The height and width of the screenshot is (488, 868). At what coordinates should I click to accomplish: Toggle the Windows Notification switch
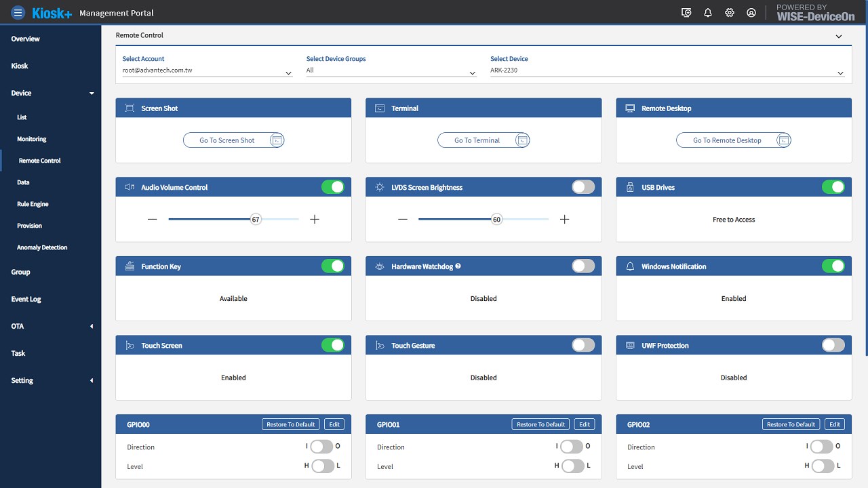833,266
